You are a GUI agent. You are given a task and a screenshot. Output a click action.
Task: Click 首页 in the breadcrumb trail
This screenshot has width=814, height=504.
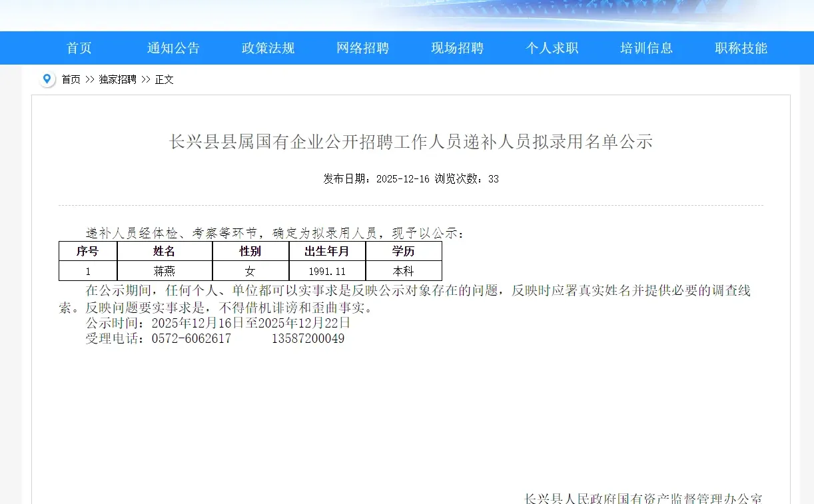pyautogui.click(x=70, y=79)
